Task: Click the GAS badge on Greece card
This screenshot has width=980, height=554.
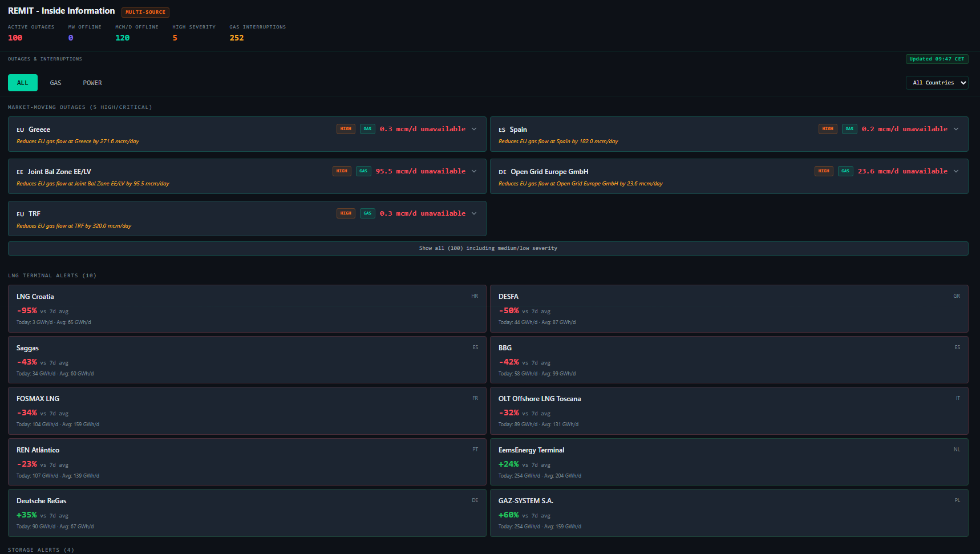Action: [x=367, y=129]
